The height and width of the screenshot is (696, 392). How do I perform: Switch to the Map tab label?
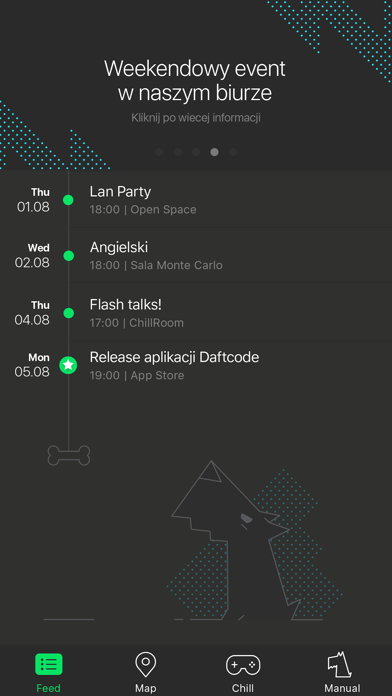[x=146, y=688]
